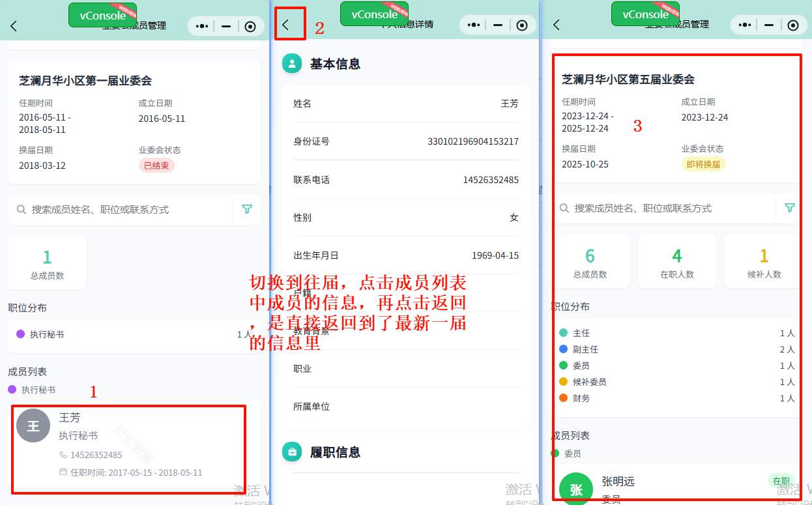Image resolution: width=812 pixels, height=505 pixels.
Task: Click the 即将换届 yellow status badge
Action: coord(703,165)
